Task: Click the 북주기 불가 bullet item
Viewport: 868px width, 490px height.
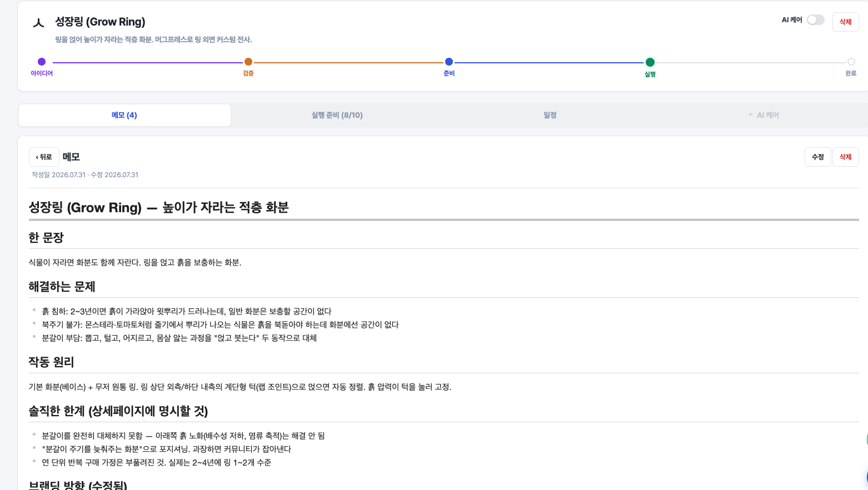Action: [220, 324]
